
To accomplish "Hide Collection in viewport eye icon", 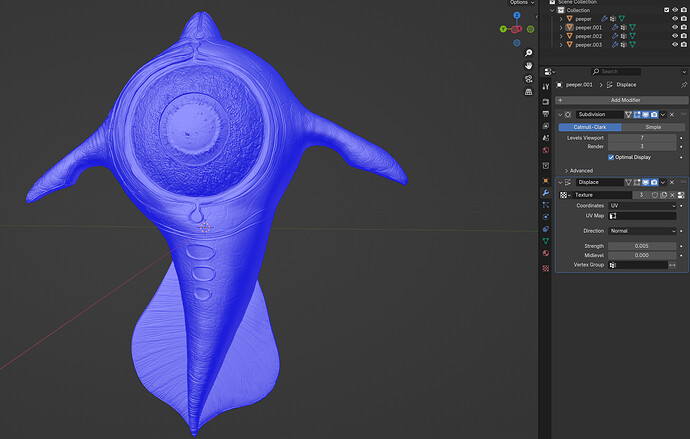I will (x=675, y=10).
